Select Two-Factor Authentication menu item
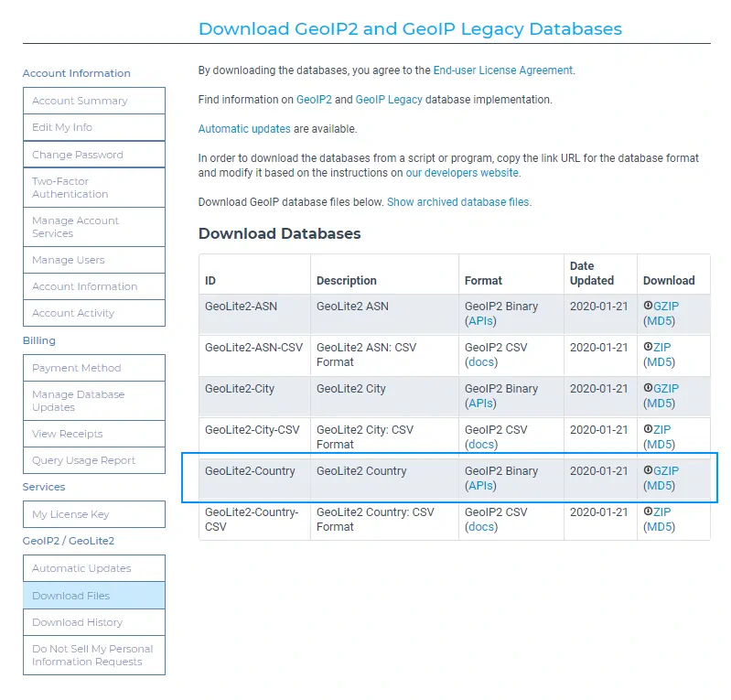 pyautogui.click(x=94, y=188)
